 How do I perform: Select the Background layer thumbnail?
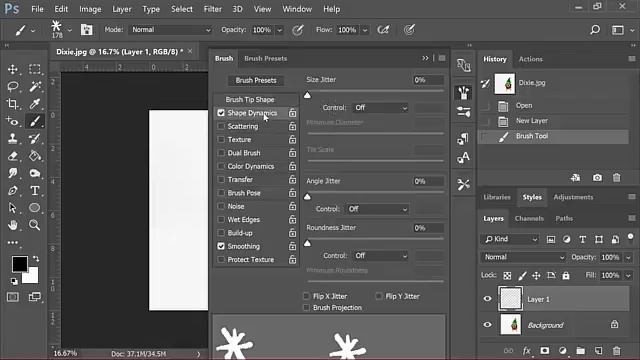[x=511, y=325]
